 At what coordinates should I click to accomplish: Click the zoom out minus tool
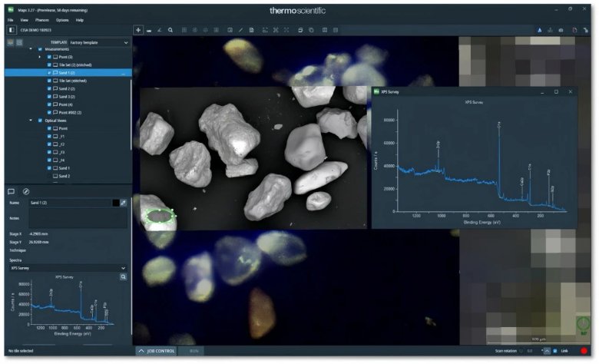tap(148, 30)
